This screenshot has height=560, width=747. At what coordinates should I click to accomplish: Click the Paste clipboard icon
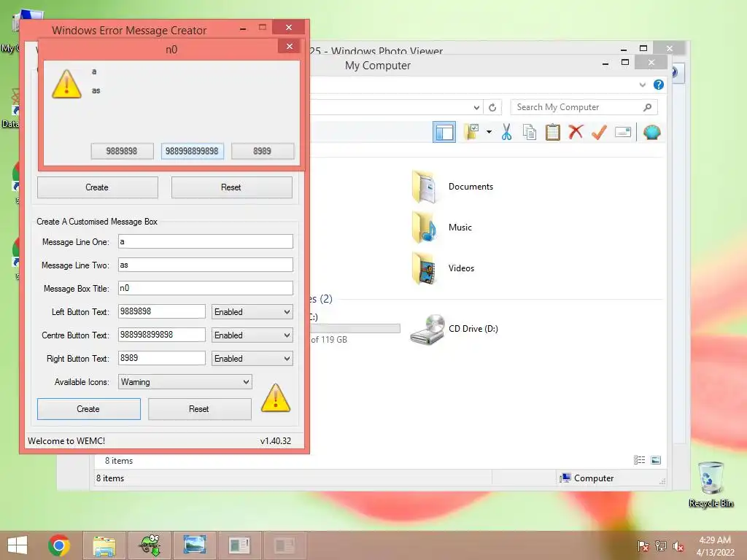click(x=553, y=133)
